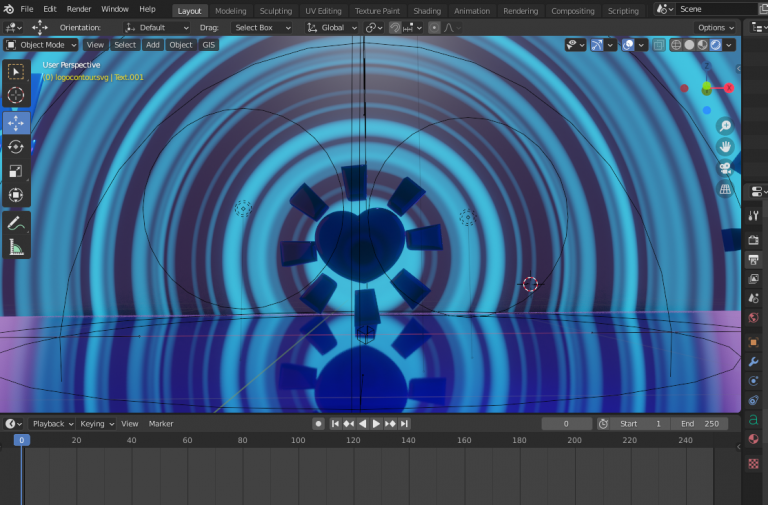Open the Render menu
768x505 pixels.
(79, 9)
